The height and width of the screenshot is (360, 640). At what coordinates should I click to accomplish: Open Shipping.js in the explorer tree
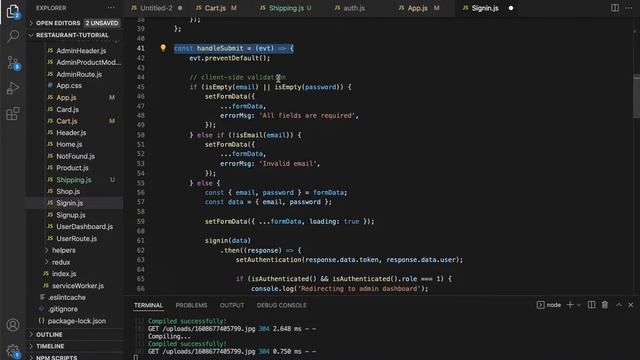pyautogui.click(x=75, y=180)
